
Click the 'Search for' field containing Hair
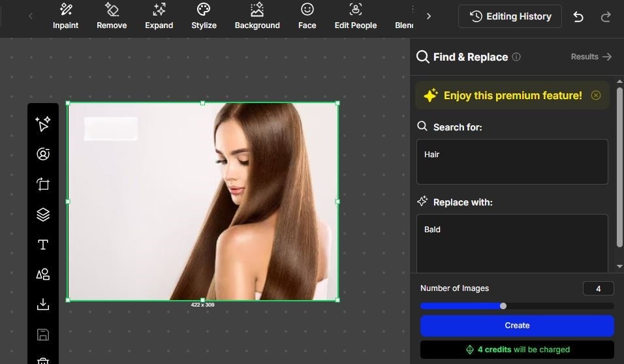tap(512, 162)
